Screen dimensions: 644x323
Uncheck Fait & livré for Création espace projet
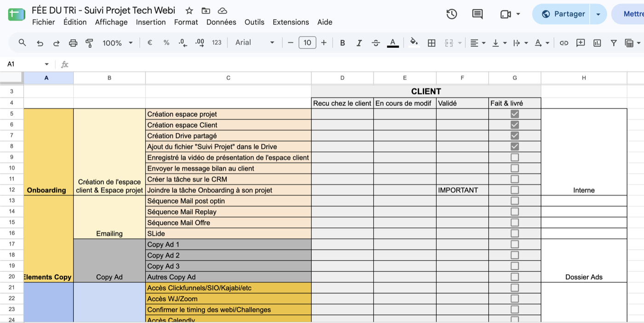point(515,114)
